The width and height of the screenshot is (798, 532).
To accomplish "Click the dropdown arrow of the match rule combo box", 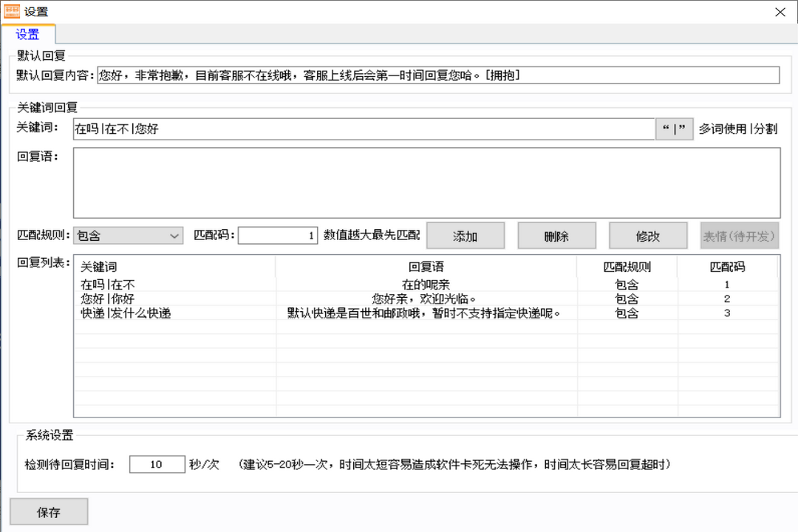I will pyautogui.click(x=174, y=235).
